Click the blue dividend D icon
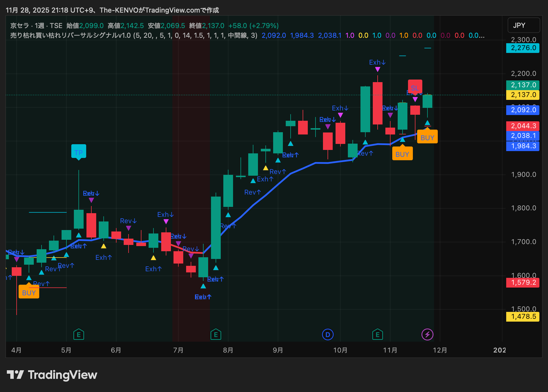Image resolution: width=548 pixels, height=392 pixels. click(328, 334)
